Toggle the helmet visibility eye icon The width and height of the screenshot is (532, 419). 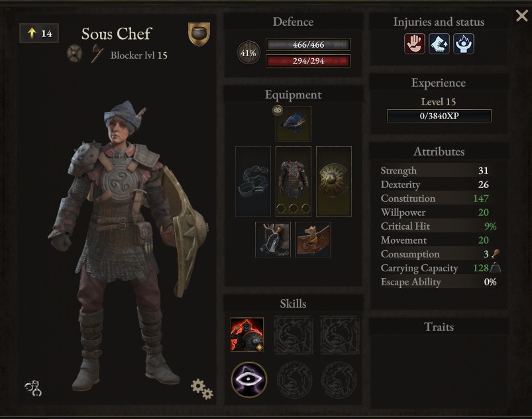pyautogui.click(x=278, y=110)
